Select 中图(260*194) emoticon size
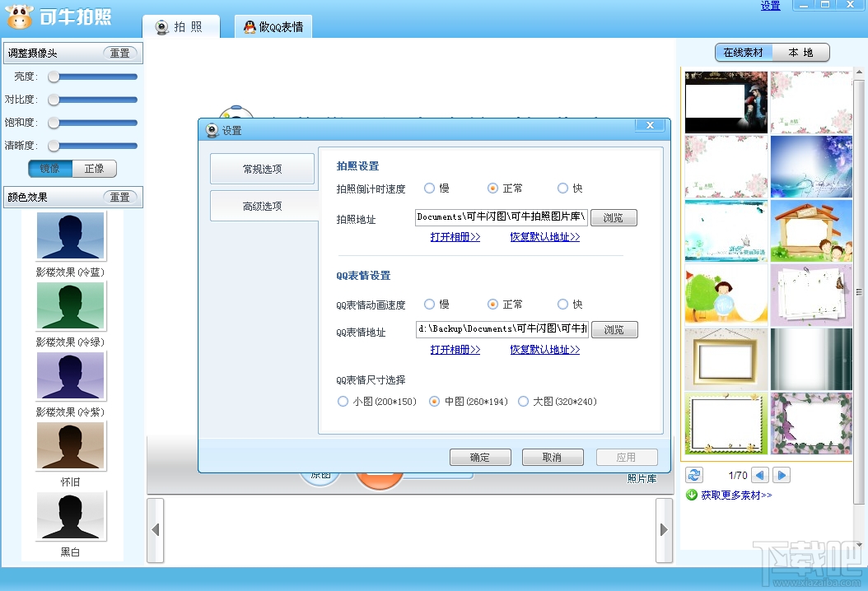This screenshot has width=868, height=591. pyautogui.click(x=435, y=401)
